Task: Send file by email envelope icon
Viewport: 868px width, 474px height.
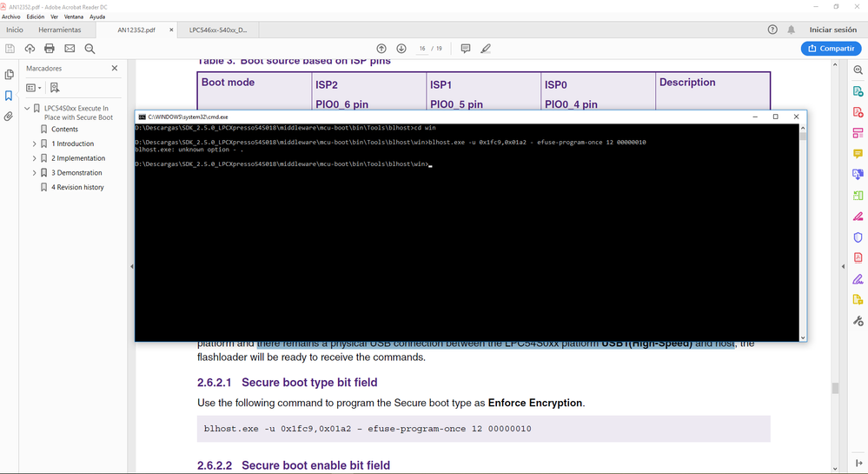Action: tap(70, 49)
